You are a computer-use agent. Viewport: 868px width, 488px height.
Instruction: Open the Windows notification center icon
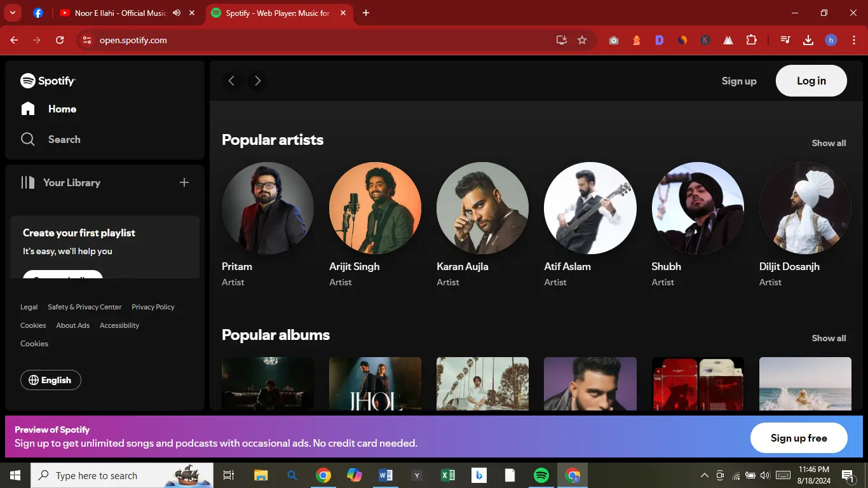pyautogui.click(x=848, y=475)
